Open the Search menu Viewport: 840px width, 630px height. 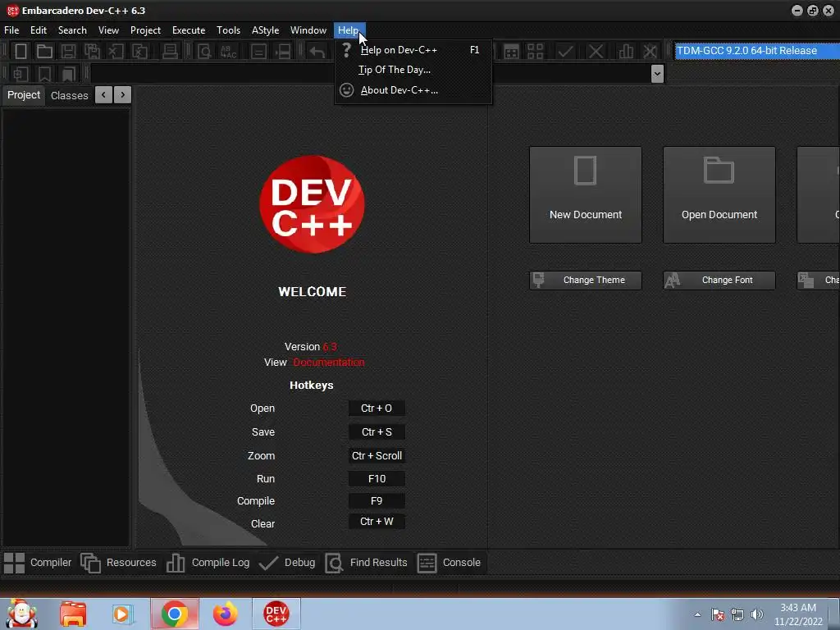coord(72,30)
